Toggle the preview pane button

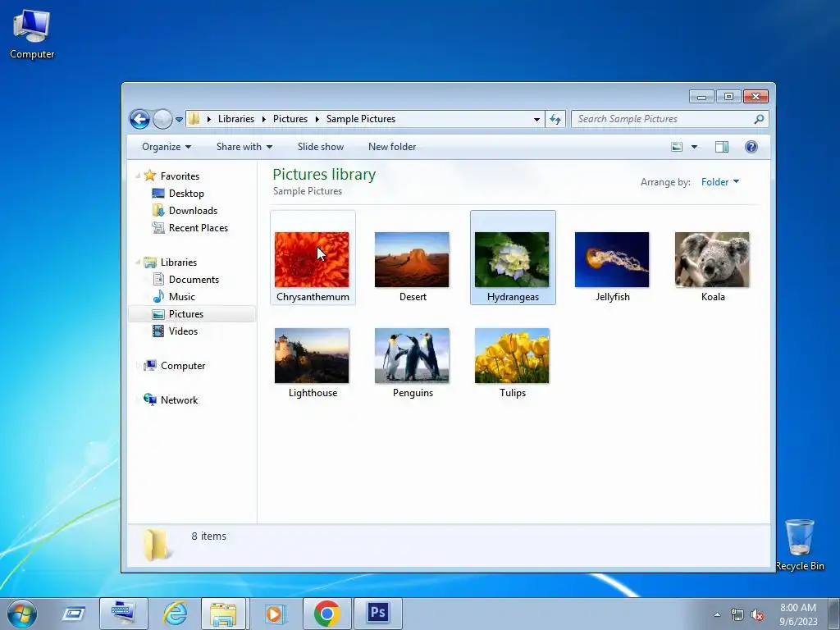click(722, 147)
